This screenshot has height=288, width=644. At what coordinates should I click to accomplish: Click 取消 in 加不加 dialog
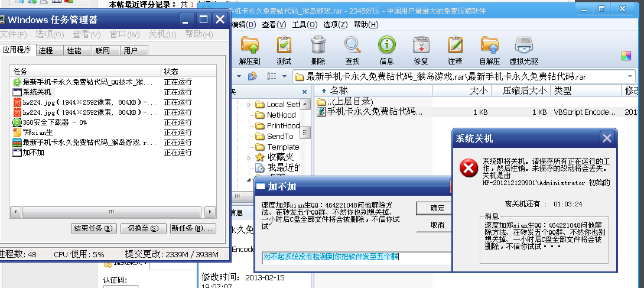434,225
